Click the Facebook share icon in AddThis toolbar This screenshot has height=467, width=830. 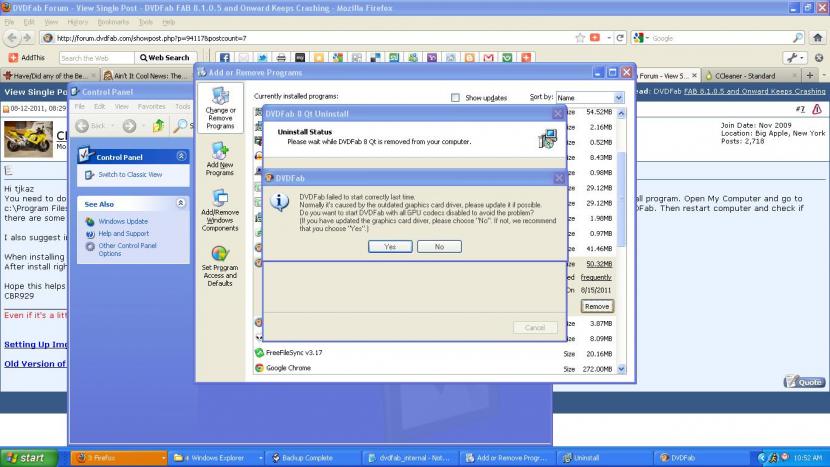coord(224,58)
